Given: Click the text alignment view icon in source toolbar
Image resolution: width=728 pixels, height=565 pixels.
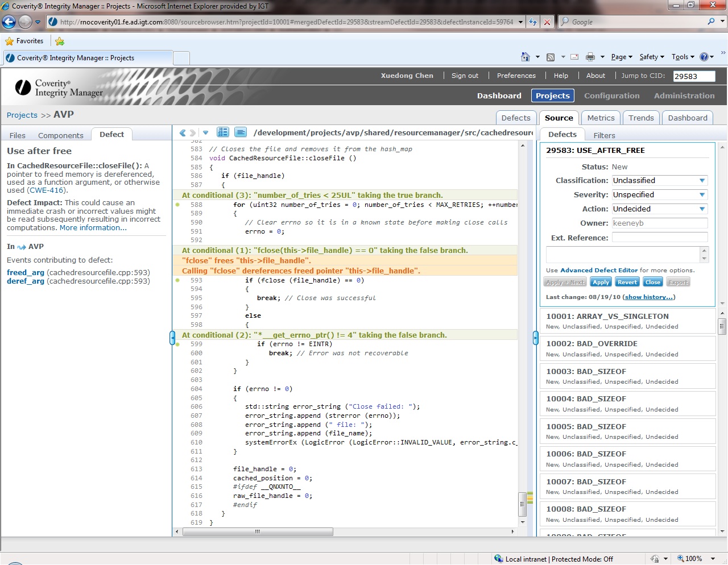Looking at the screenshot, I should click(x=241, y=132).
